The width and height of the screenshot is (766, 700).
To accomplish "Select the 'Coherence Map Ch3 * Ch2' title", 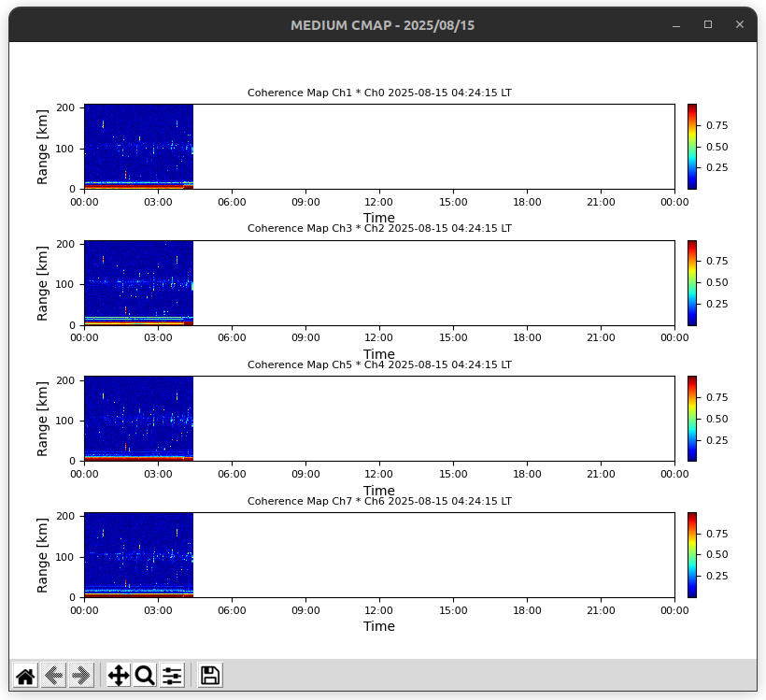I will click(x=379, y=228).
